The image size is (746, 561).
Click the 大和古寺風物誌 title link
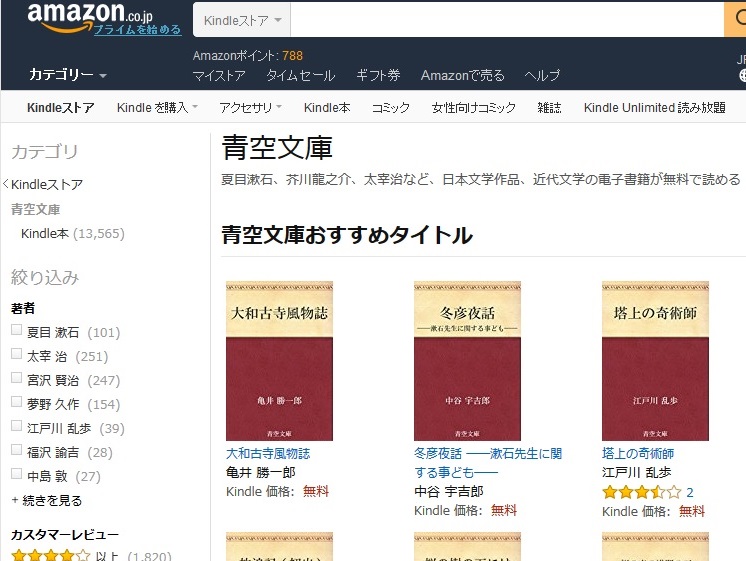tap(268, 453)
